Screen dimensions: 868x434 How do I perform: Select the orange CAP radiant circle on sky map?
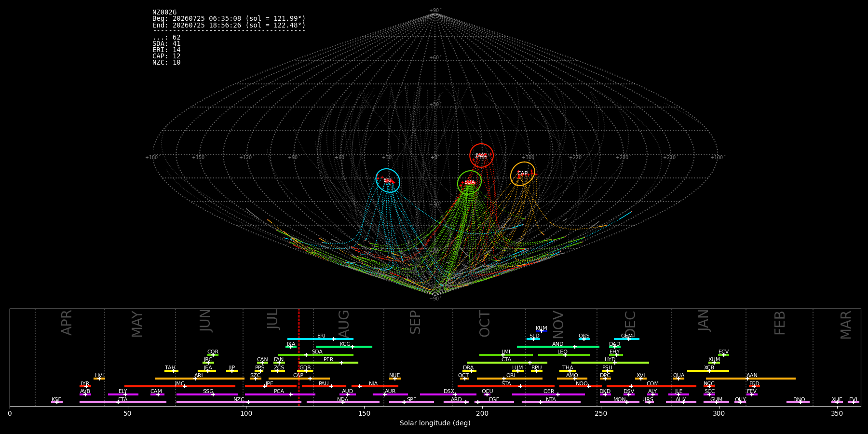523,174
